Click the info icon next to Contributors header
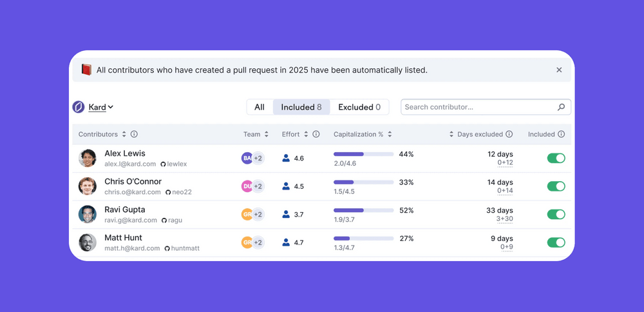 click(134, 135)
